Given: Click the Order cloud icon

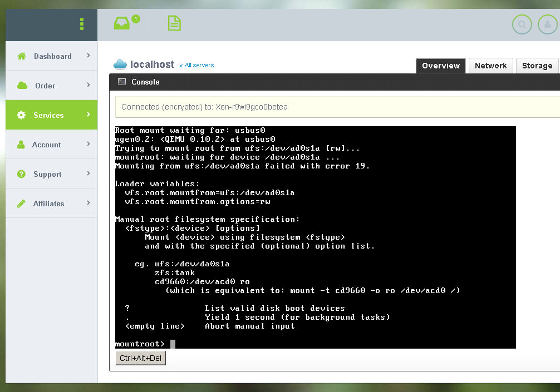Looking at the screenshot, I should tap(22, 85).
